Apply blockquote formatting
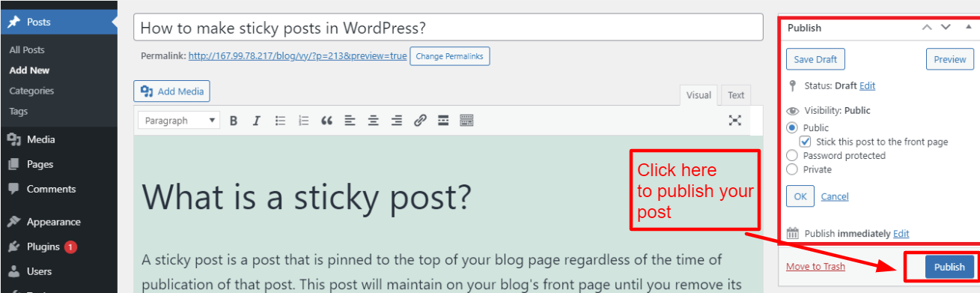Screen dimensions: 980x293 326,121
